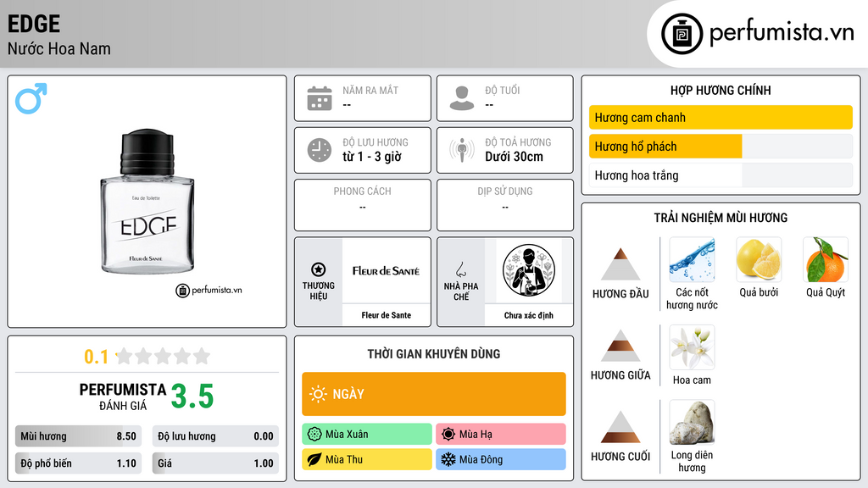Select the Hương hổ phách accord bar
The height and width of the screenshot is (488, 868).
point(721,147)
